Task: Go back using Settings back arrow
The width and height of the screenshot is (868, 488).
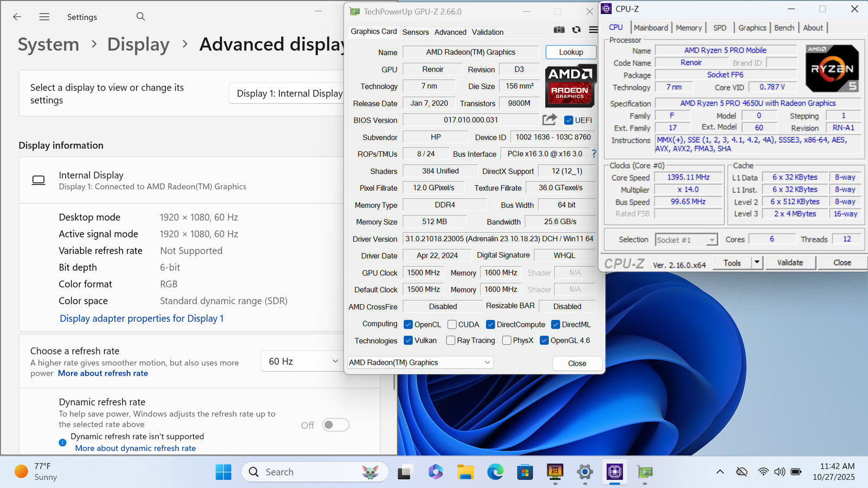Action: [17, 17]
